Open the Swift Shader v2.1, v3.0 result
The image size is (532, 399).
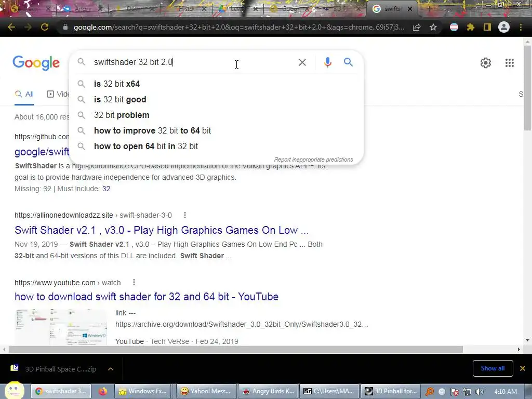(x=162, y=230)
